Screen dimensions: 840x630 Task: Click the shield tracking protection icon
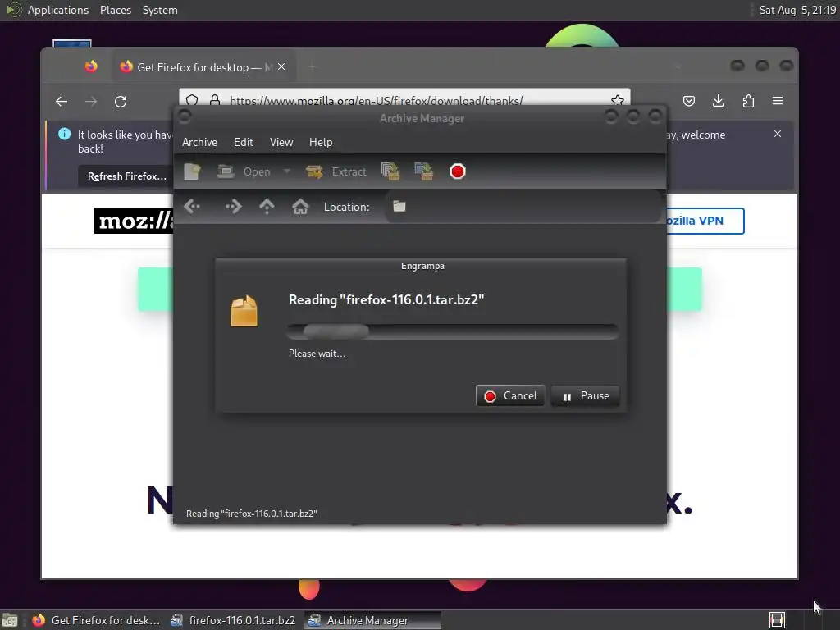[x=192, y=100]
